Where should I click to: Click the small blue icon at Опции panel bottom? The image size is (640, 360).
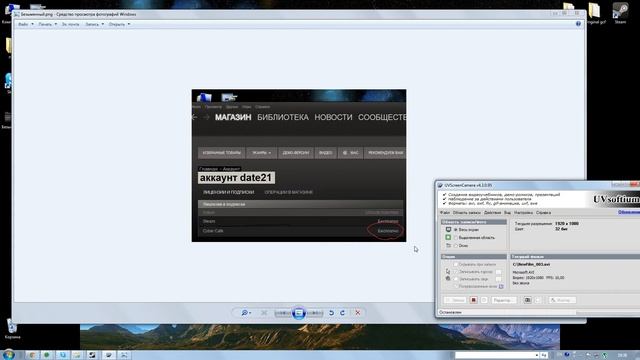(501, 287)
